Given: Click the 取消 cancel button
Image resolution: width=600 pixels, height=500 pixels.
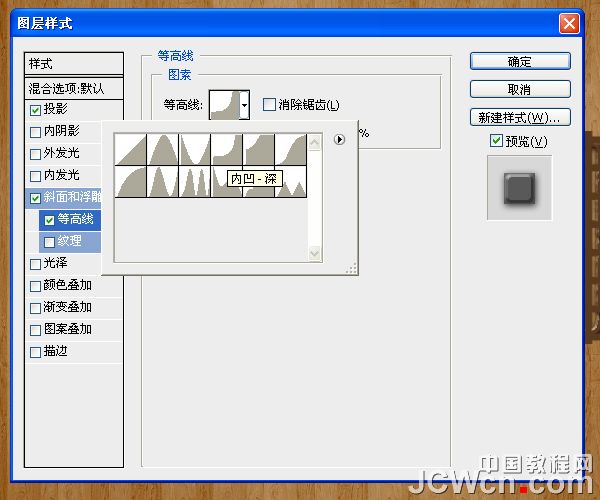Looking at the screenshot, I should tap(520, 89).
